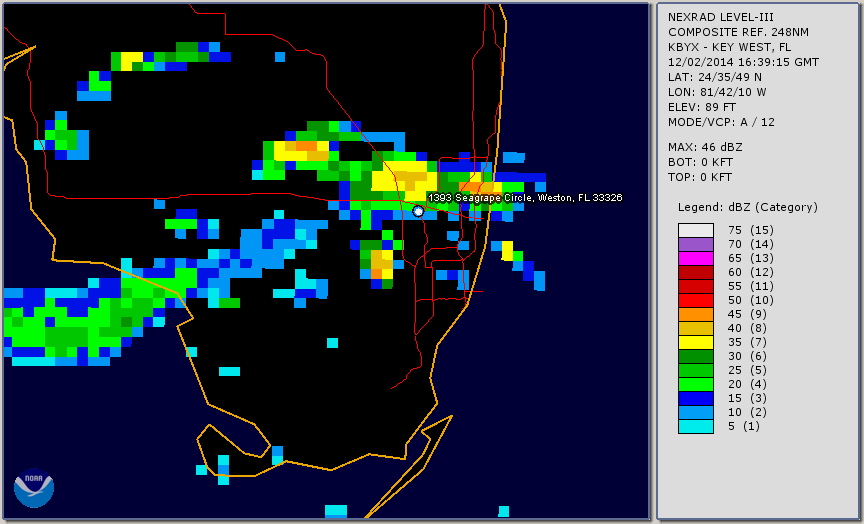Click the 75 (15) legend label

pos(750,230)
